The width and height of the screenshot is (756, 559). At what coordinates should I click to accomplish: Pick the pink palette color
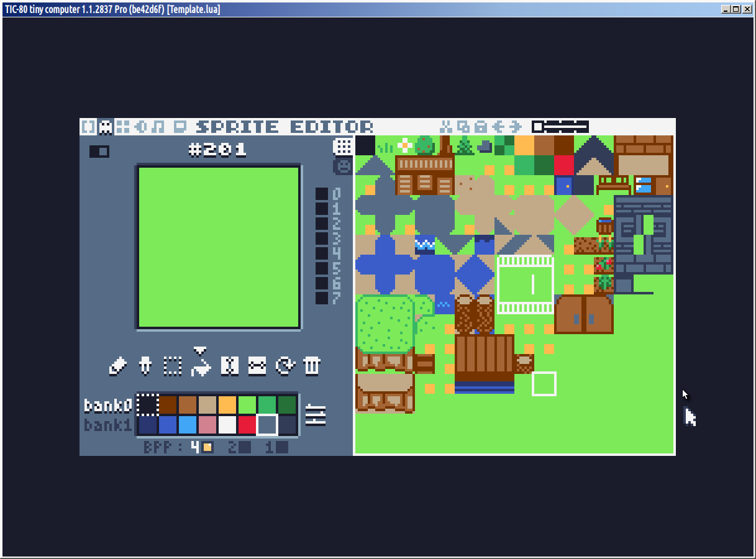click(x=207, y=425)
